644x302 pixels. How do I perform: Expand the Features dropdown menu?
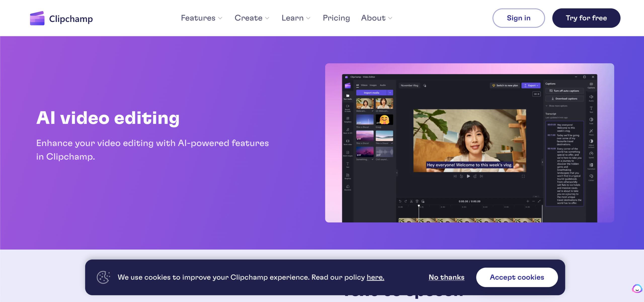click(202, 18)
